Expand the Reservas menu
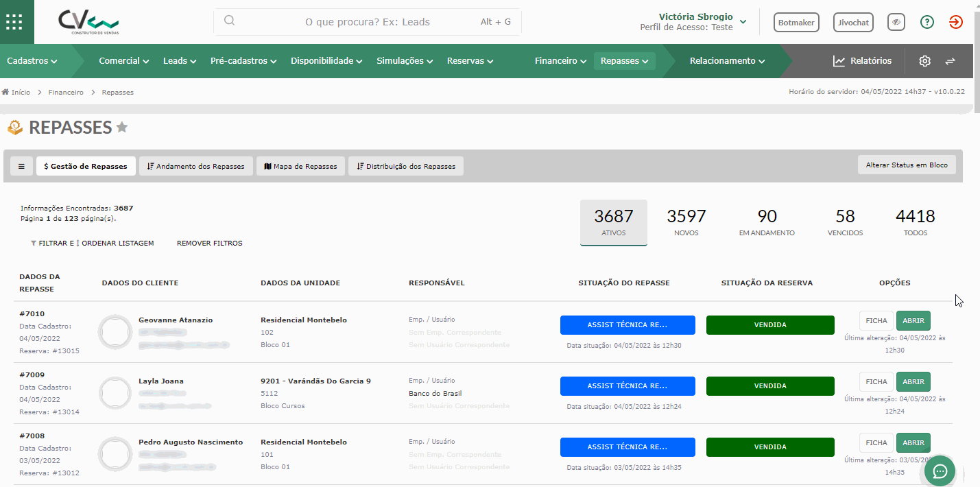 point(470,61)
